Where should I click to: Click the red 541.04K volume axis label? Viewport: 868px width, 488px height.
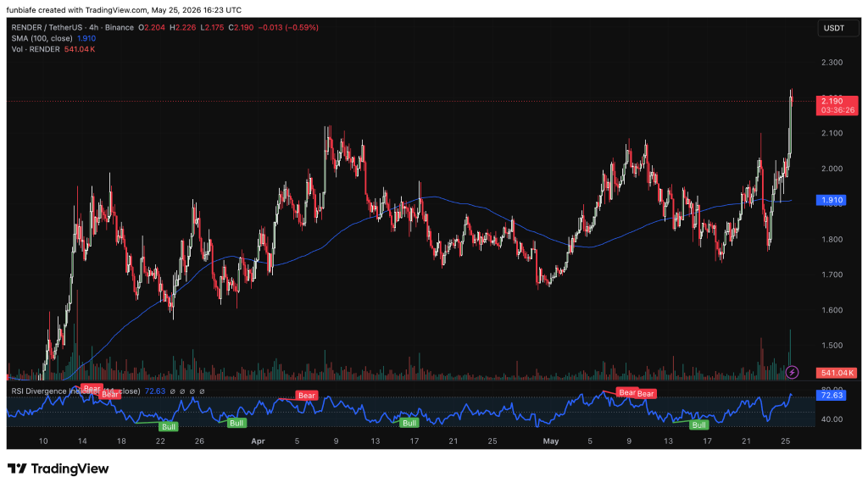click(x=837, y=373)
